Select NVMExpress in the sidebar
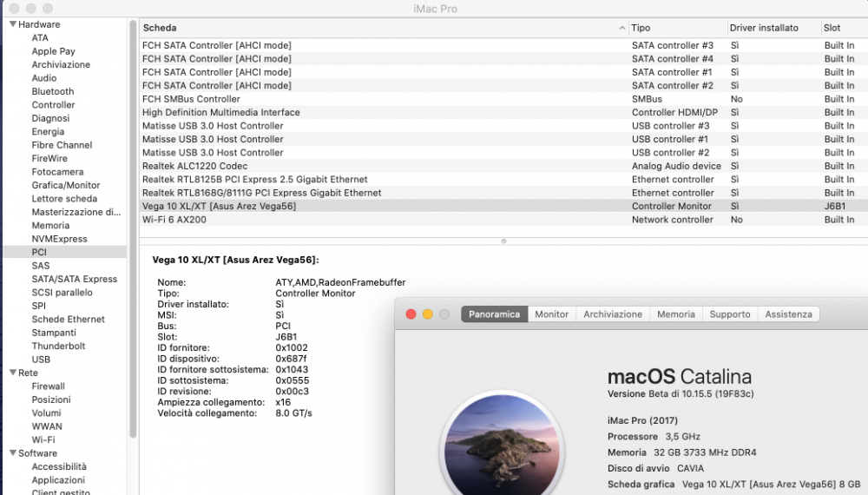The image size is (868, 495). coord(59,239)
